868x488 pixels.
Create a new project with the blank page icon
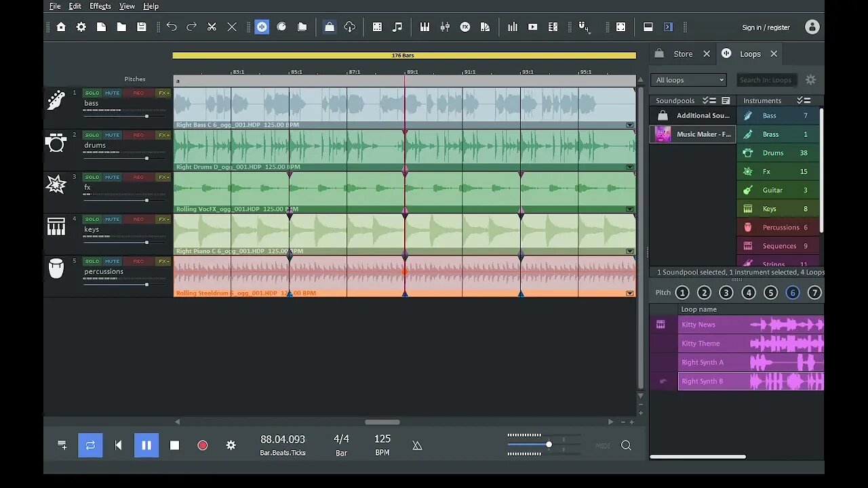pos(101,27)
